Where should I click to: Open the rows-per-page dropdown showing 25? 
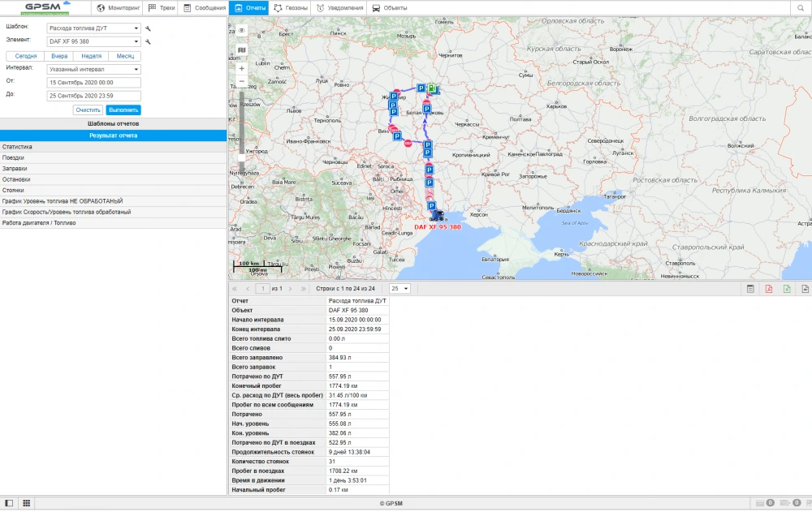tap(400, 288)
